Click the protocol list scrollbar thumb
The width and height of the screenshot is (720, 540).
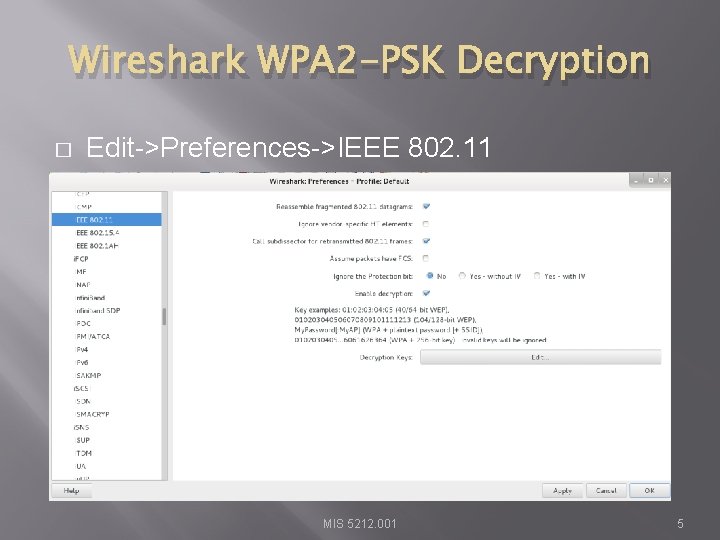click(x=164, y=316)
